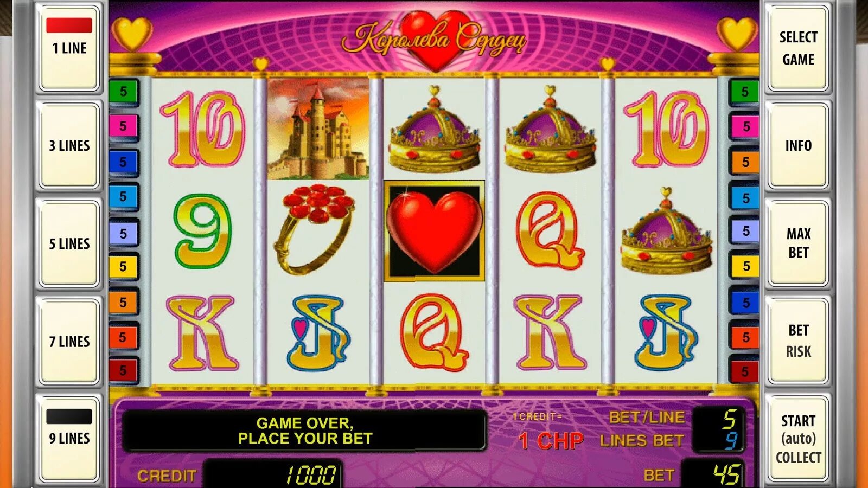868x488 pixels.
Task: Click the ruby ring symbol
Action: tap(316, 228)
